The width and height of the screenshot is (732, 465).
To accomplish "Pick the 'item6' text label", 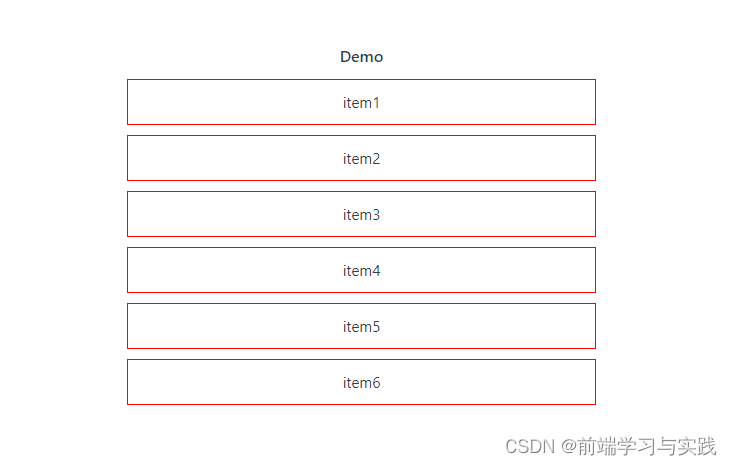I will [361, 383].
